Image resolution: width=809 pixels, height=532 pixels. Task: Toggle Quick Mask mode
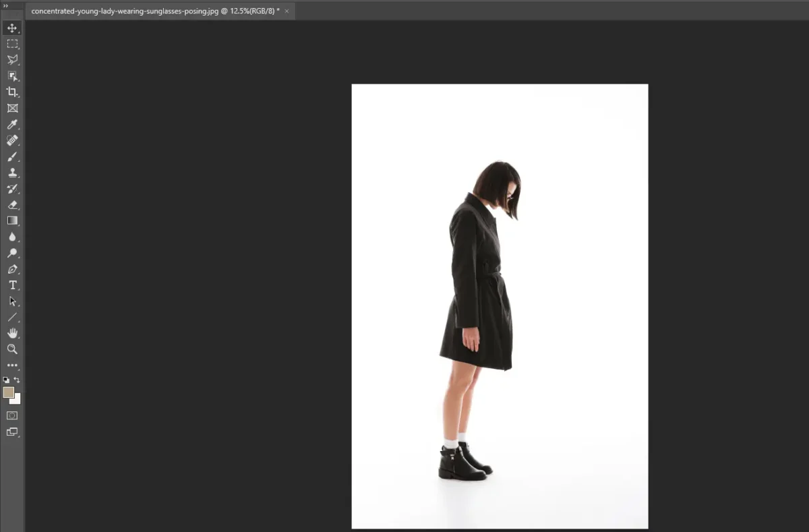pos(12,416)
